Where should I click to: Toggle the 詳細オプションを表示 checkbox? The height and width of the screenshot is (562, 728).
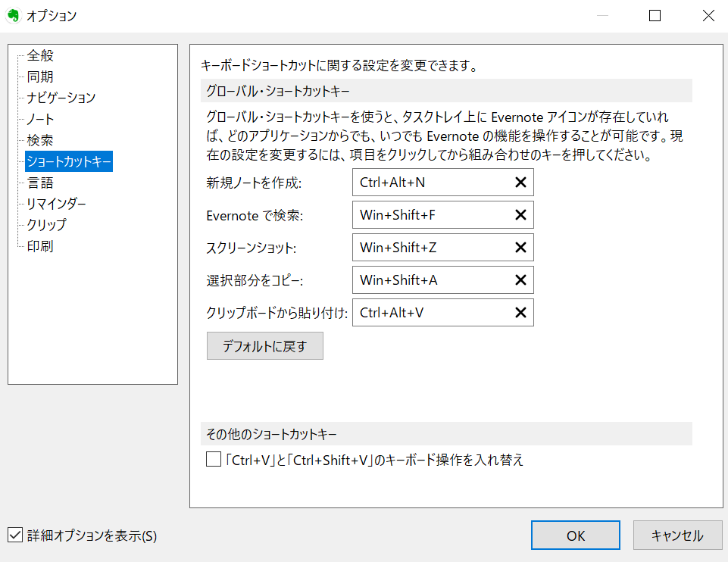pos(15,535)
